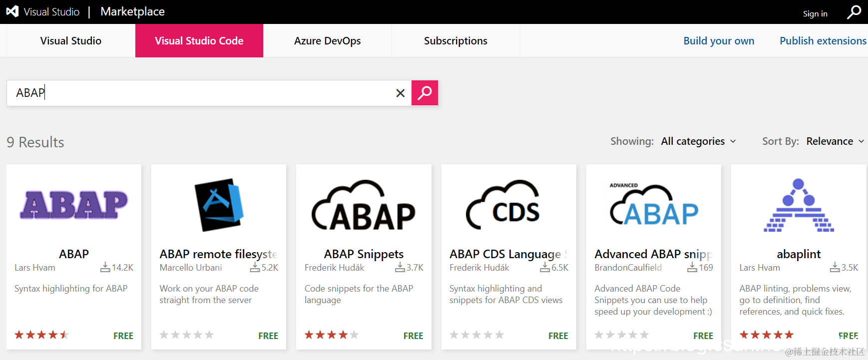Click star rating on ABAP CDS Language

click(x=476, y=335)
